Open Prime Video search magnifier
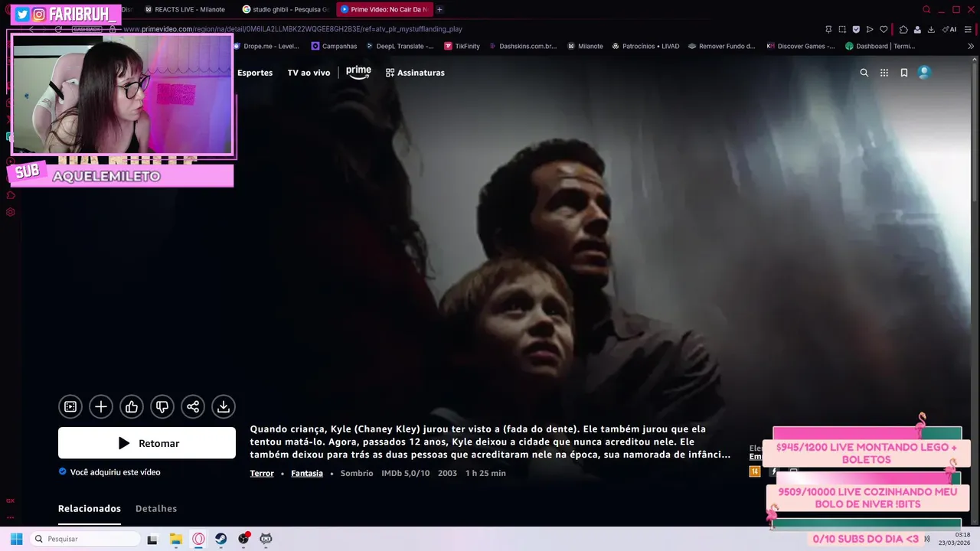This screenshot has width=980, height=551. coord(864,73)
